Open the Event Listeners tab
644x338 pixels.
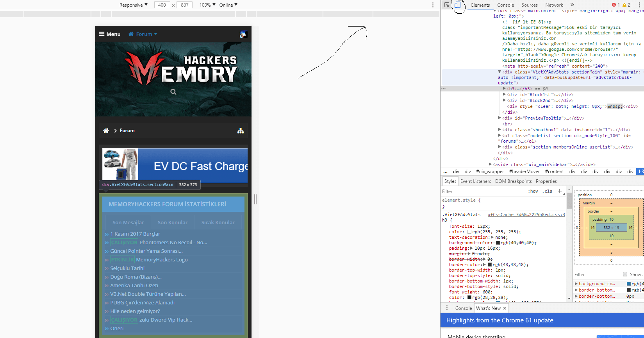point(476,181)
